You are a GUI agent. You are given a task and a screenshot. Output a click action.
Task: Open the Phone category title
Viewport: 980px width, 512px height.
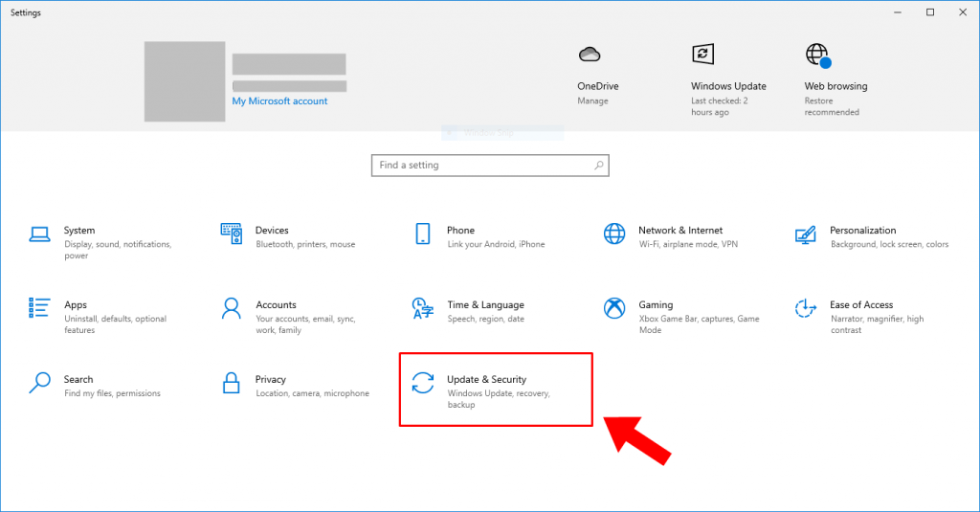pos(460,230)
